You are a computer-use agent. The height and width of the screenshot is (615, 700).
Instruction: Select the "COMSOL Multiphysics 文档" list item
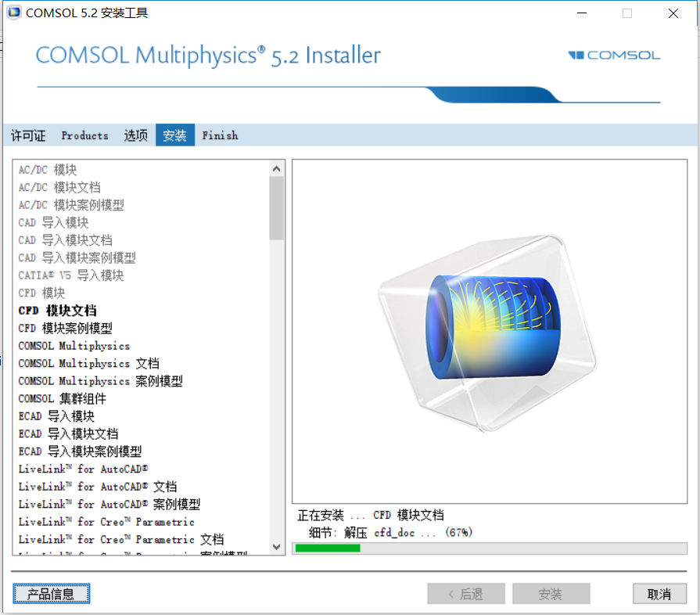coord(89,364)
